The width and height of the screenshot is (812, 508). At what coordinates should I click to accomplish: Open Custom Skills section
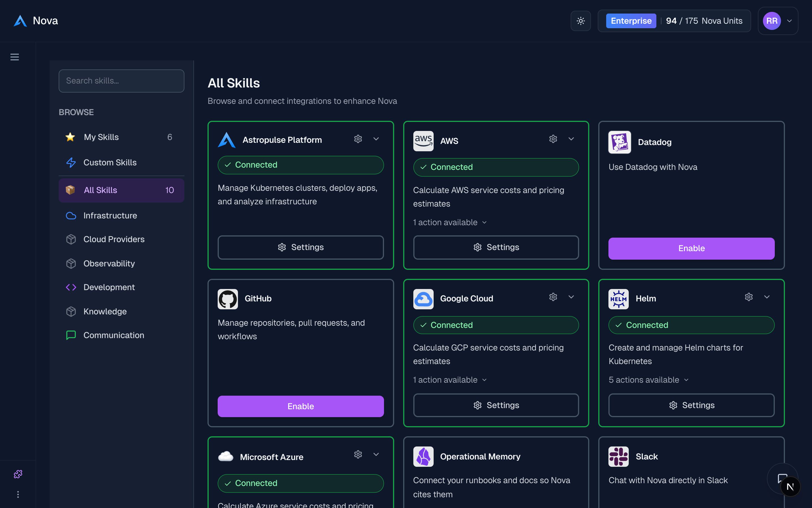(122, 163)
